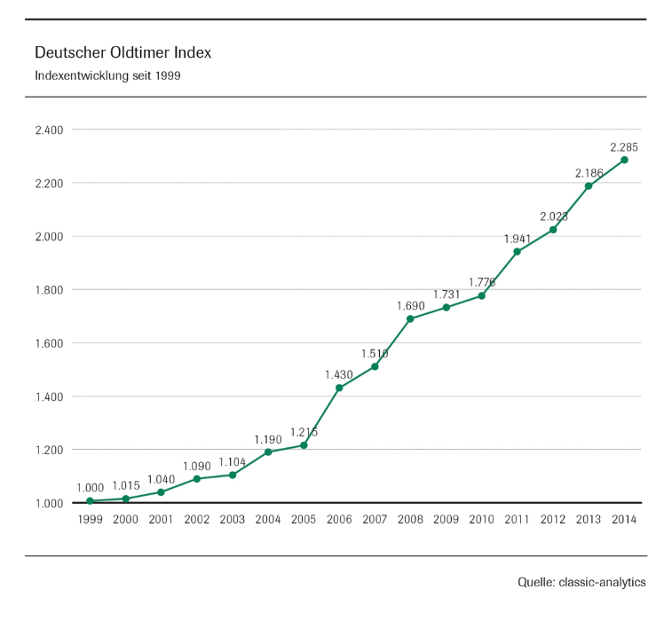672x621 pixels.
Task: Select the 2005 x-axis year label
Action: pos(304,518)
